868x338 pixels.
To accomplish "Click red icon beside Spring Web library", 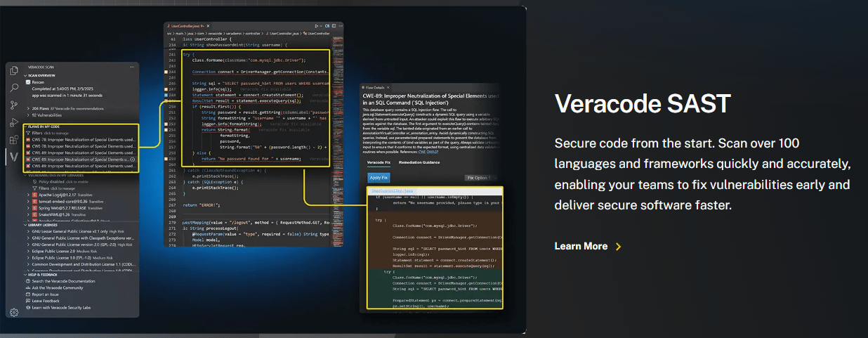I will pos(34,208).
